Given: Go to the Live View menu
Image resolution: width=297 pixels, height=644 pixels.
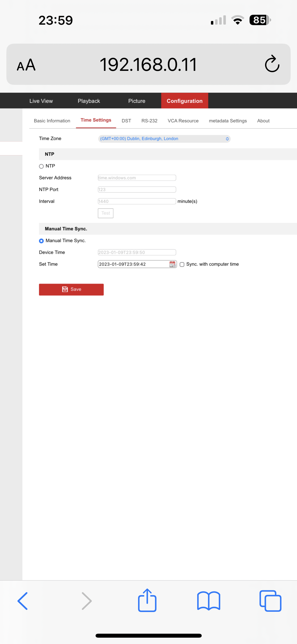Looking at the screenshot, I should pyautogui.click(x=41, y=101).
